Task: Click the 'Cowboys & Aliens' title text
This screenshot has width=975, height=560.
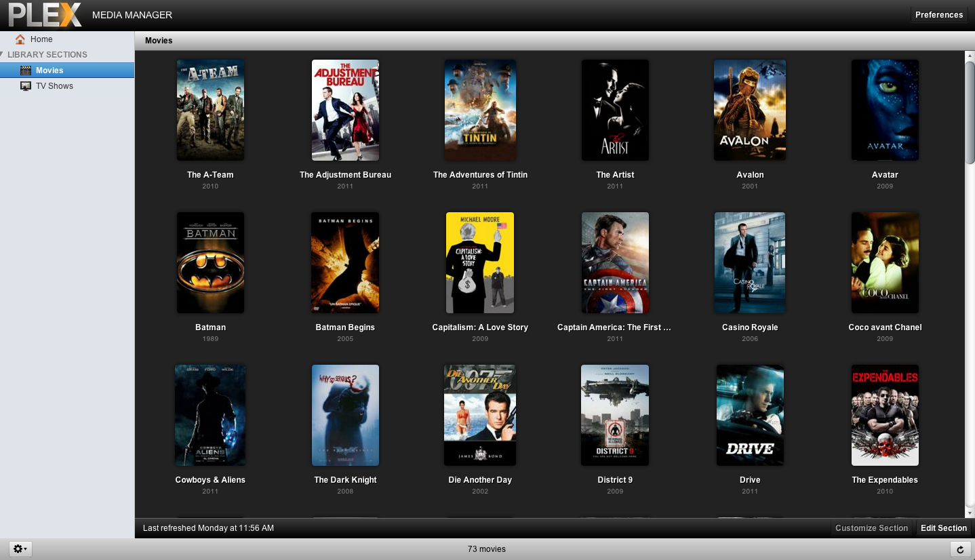Action: (x=210, y=480)
